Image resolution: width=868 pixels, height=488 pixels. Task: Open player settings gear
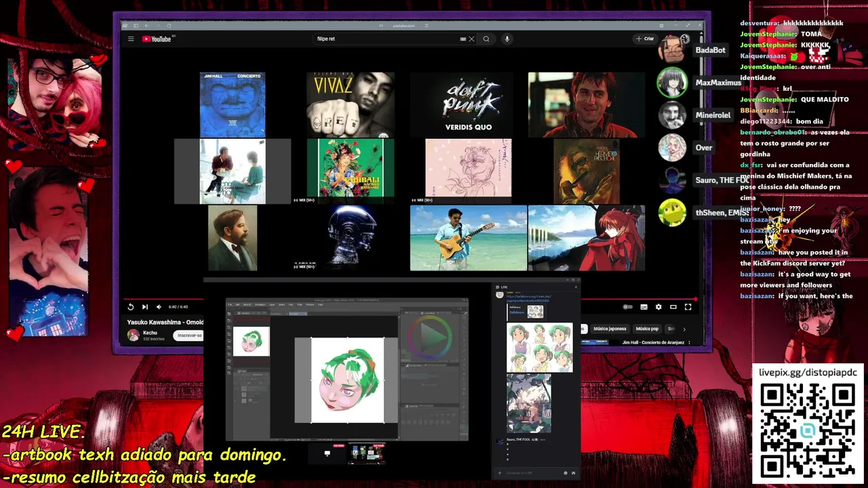click(658, 307)
